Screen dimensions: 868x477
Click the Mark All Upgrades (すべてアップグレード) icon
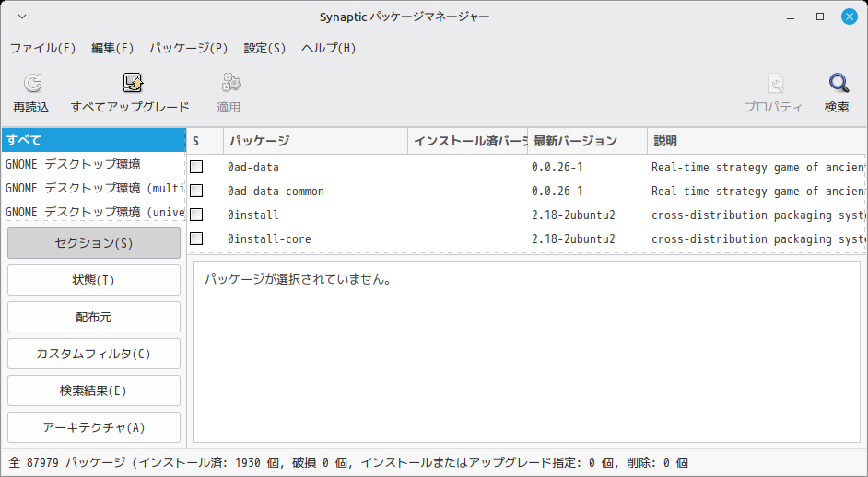[x=131, y=85]
